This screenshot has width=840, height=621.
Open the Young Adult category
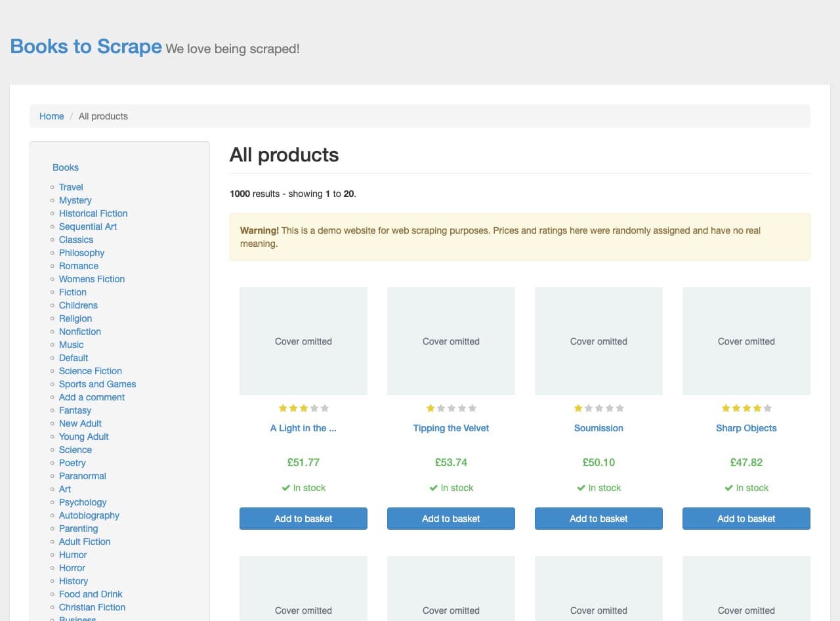84,437
